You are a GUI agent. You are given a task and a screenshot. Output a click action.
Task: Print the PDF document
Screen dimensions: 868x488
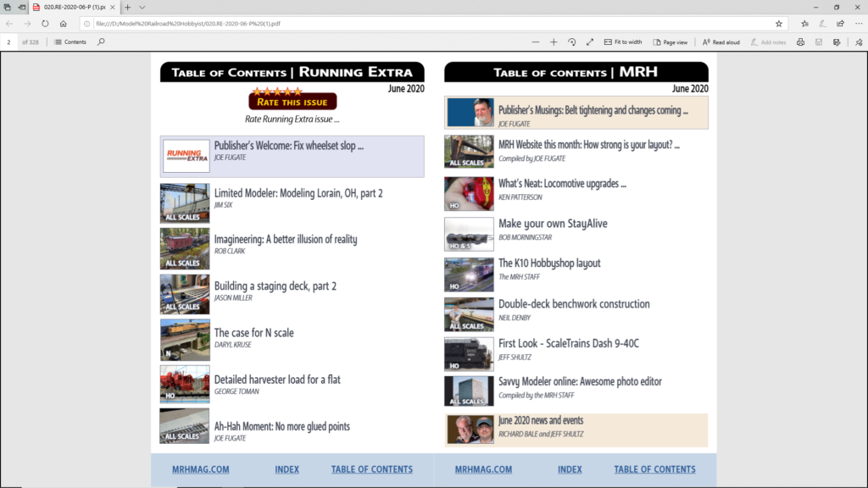coord(800,42)
